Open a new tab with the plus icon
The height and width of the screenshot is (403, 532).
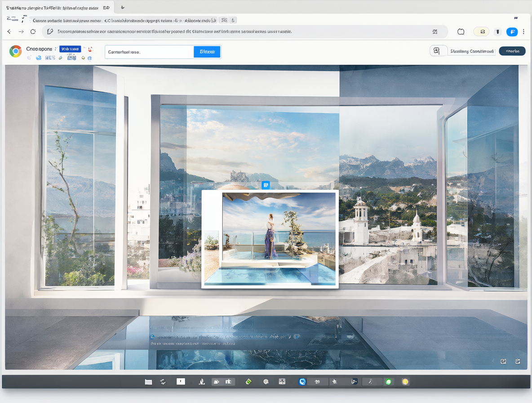click(x=123, y=8)
